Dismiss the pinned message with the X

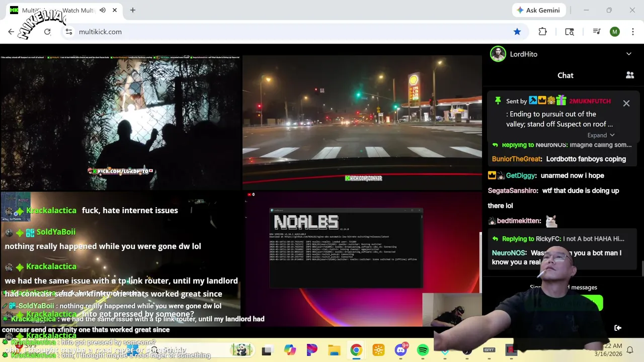coord(626,103)
